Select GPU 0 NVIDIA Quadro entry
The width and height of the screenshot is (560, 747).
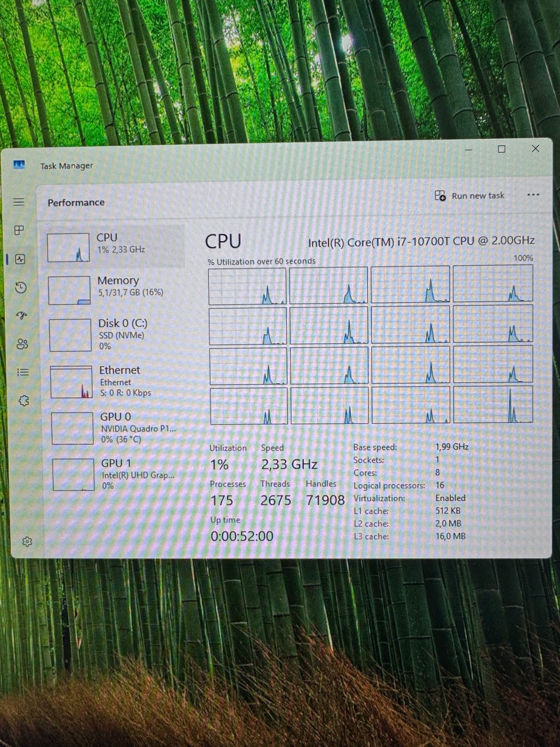118,428
